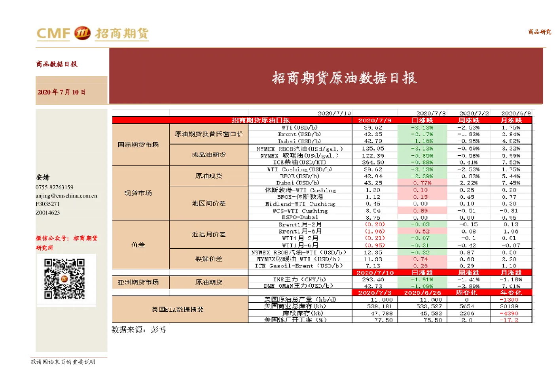The image size is (555, 392).
Task: Click the DME OMAN主力(USD/b) row label
Action: [x=299, y=286]
